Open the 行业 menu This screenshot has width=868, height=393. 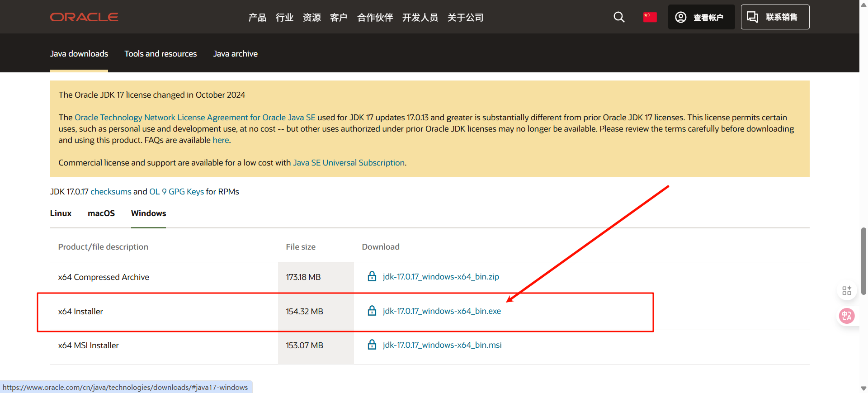[284, 17]
